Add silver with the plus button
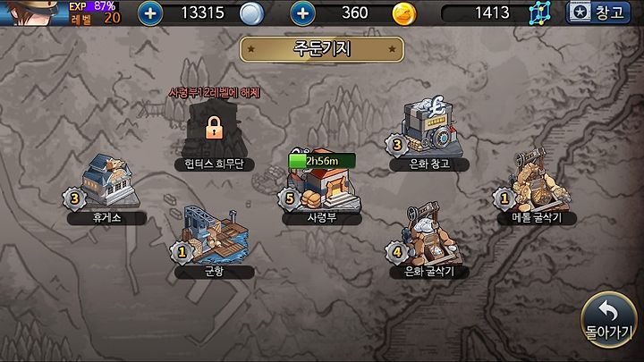Viewport: 644px width, 362px height. 150,13
